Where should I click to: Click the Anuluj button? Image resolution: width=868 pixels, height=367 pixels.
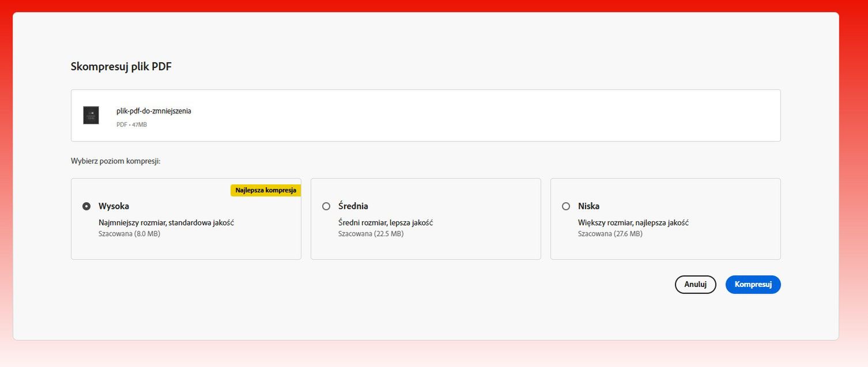click(695, 284)
